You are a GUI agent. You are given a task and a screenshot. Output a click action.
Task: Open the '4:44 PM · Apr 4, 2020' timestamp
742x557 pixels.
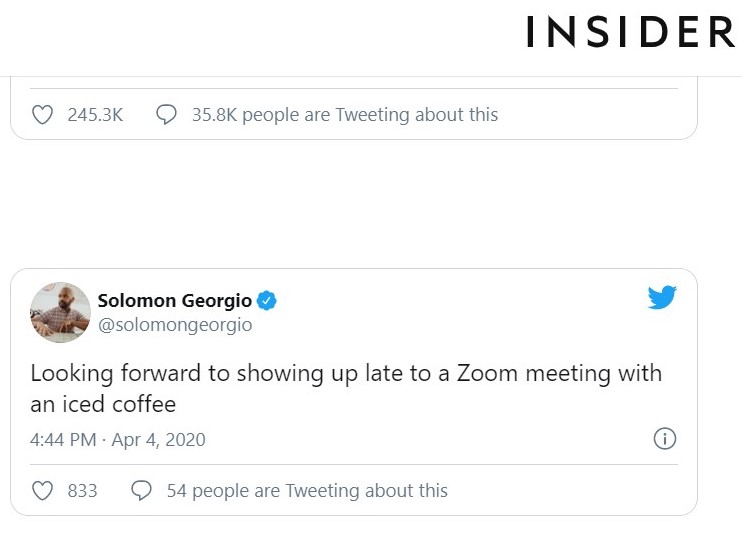click(x=118, y=440)
